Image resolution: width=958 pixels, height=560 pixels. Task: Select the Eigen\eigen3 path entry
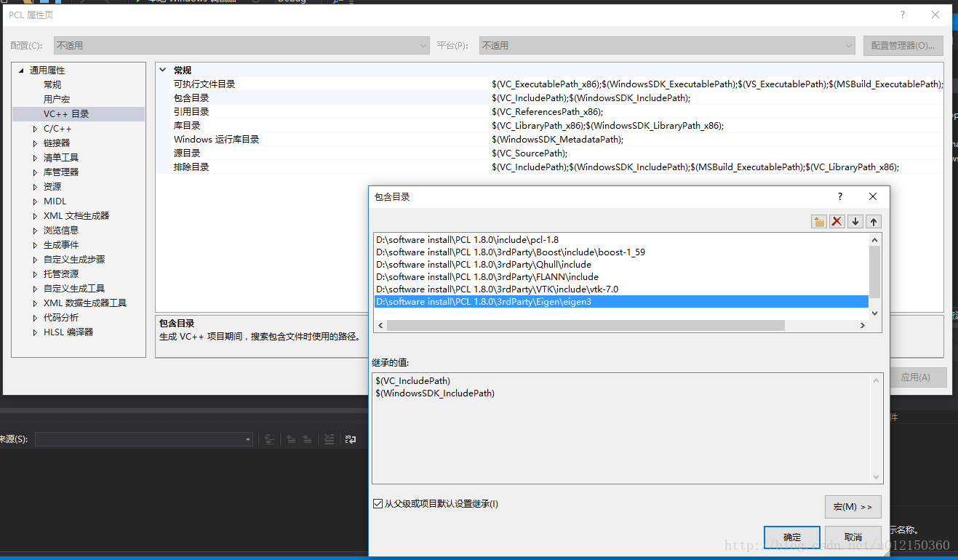pos(621,302)
